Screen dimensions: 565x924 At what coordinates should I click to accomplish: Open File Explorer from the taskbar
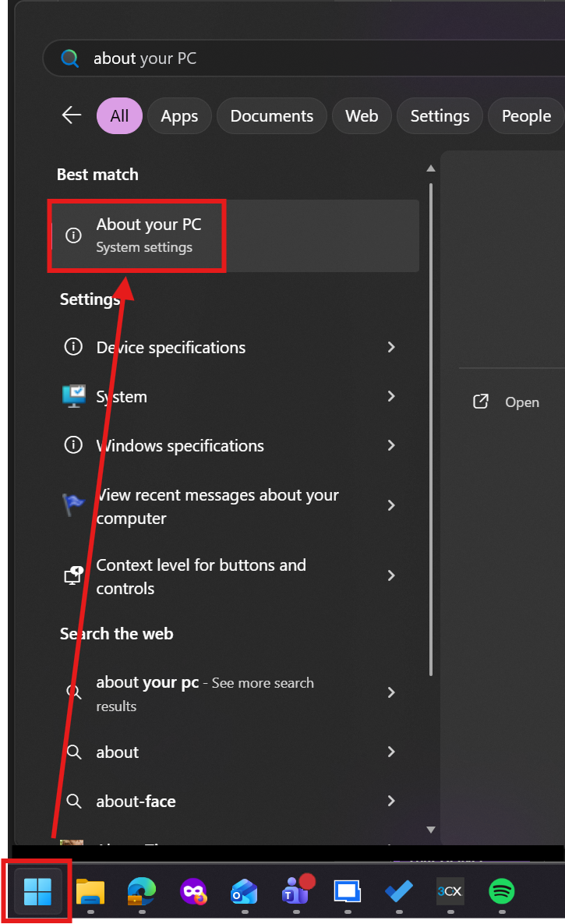click(90, 891)
